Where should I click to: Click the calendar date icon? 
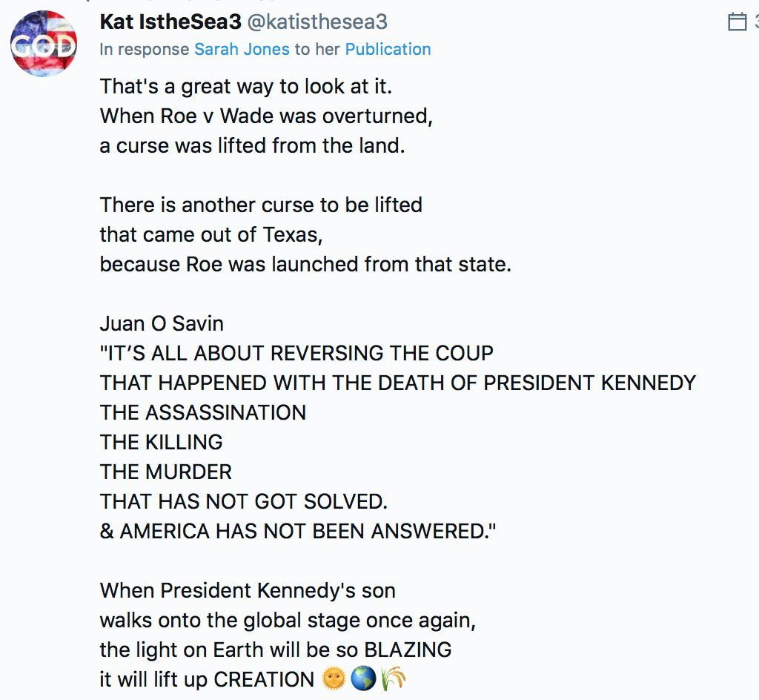click(737, 22)
